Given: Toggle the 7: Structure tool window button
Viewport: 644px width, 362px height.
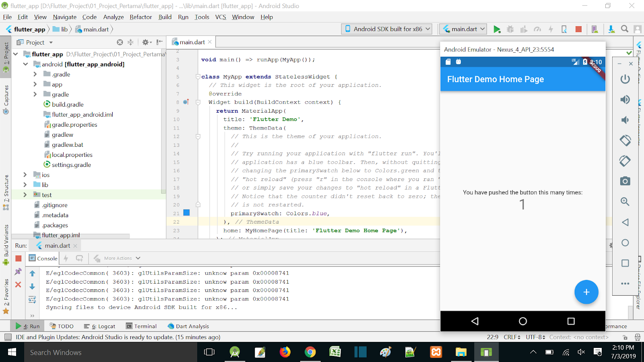Looking at the screenshot, I should 6,192.
